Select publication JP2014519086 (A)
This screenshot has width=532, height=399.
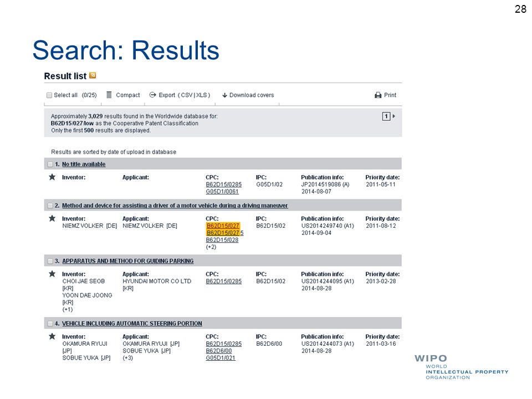pyautogui.click(x=325, y=184)
